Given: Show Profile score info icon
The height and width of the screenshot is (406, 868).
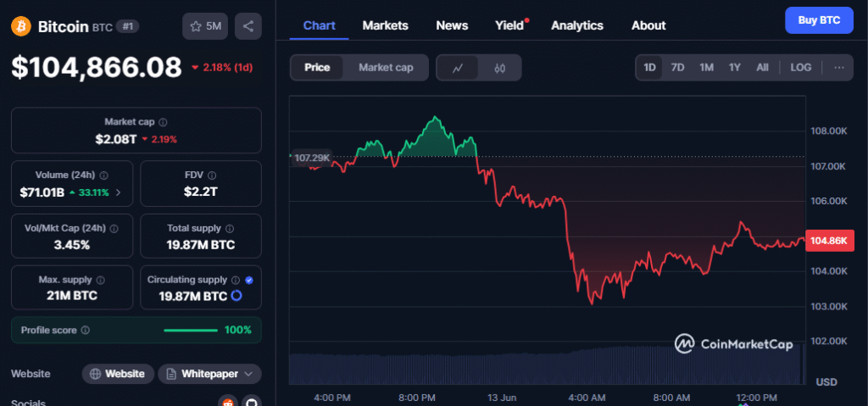Looking at the screenshot, I should [x=86, y=330].
